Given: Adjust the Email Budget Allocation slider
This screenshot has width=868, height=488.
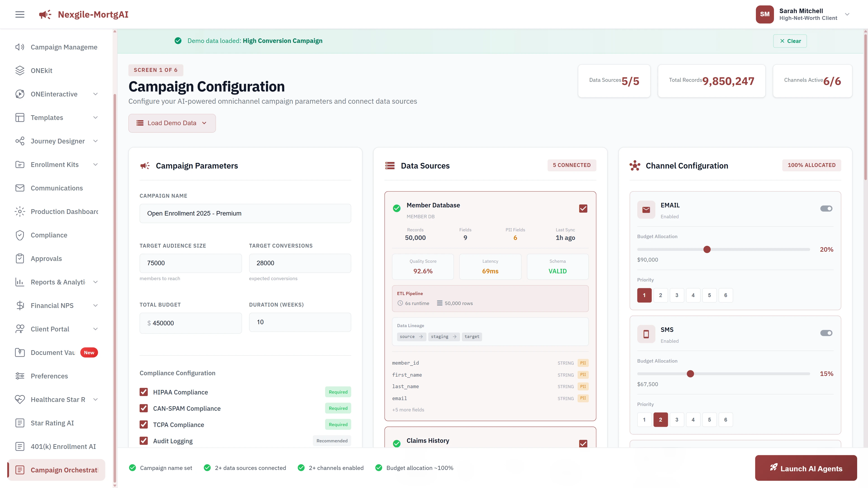Looking at the screenshot, I should pyautogui.click(x=707, y=249).
